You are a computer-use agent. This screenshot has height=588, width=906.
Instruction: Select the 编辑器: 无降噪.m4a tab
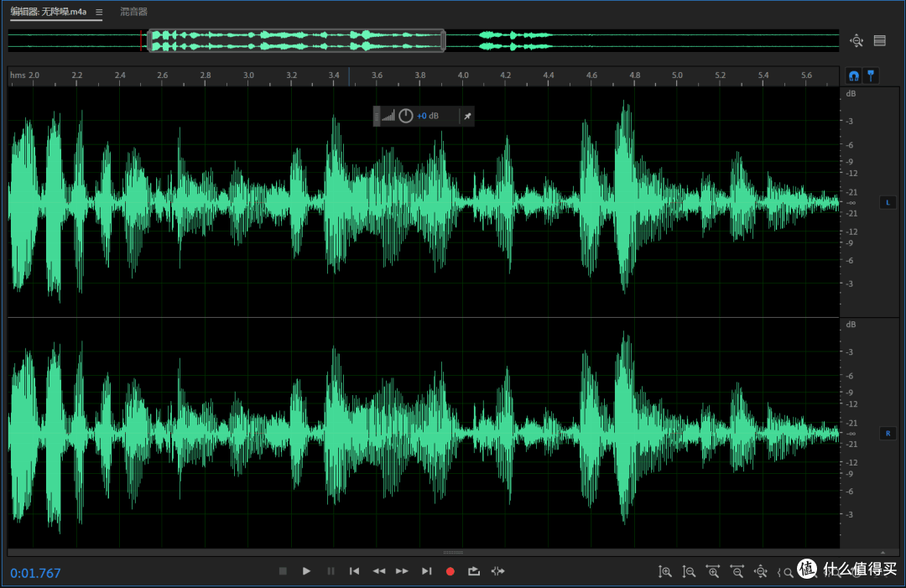[49, 12]
